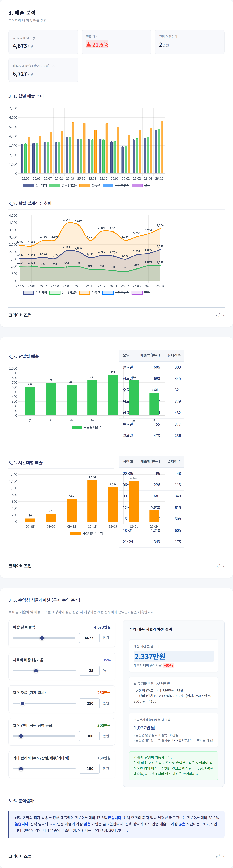Click the 3_5. 수익성 시뮬레이션 heading
This screenshot has height=868, width=233.
pyautogui.click(x=44, y=600)
